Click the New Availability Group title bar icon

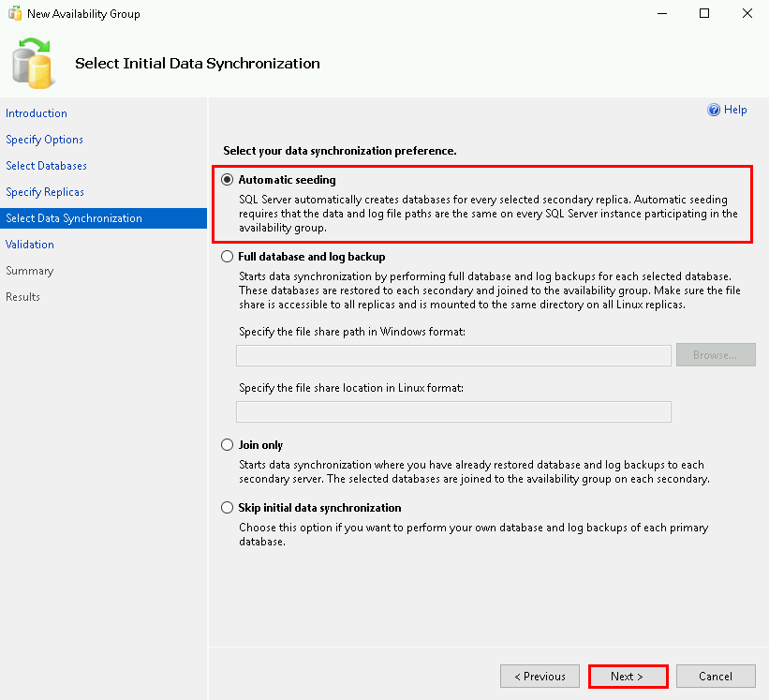point(14,14)
